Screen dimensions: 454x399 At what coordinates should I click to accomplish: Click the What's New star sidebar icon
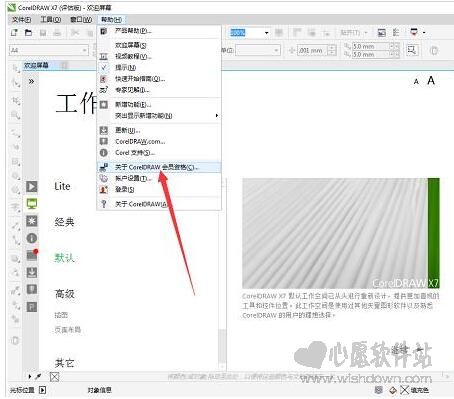tap(32, 221)
